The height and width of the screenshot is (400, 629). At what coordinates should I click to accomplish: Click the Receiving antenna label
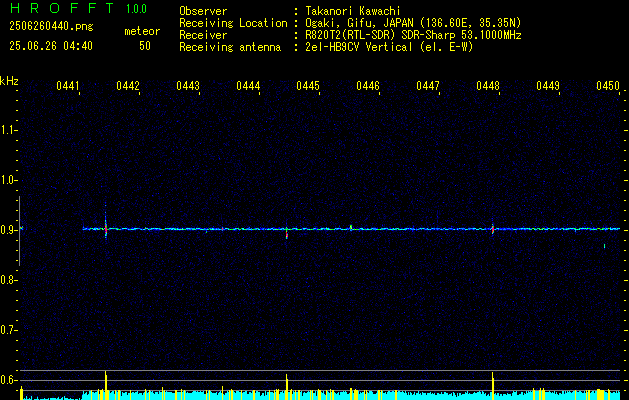coord(230,47)
